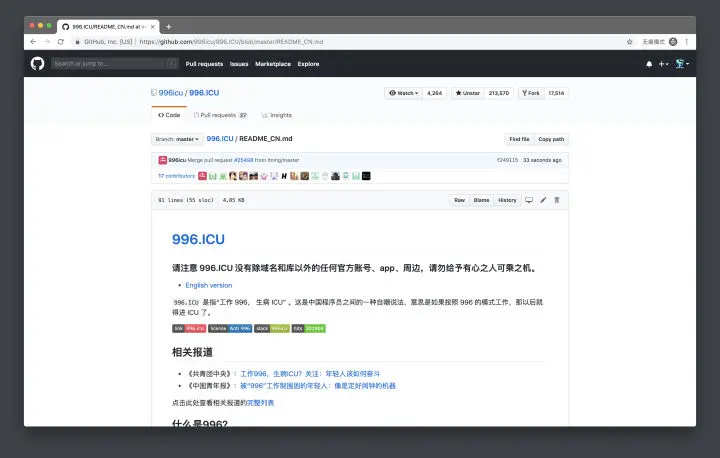The image size is (720, 458).
Task: Open the notifications bell
Action: pos(649,64)
